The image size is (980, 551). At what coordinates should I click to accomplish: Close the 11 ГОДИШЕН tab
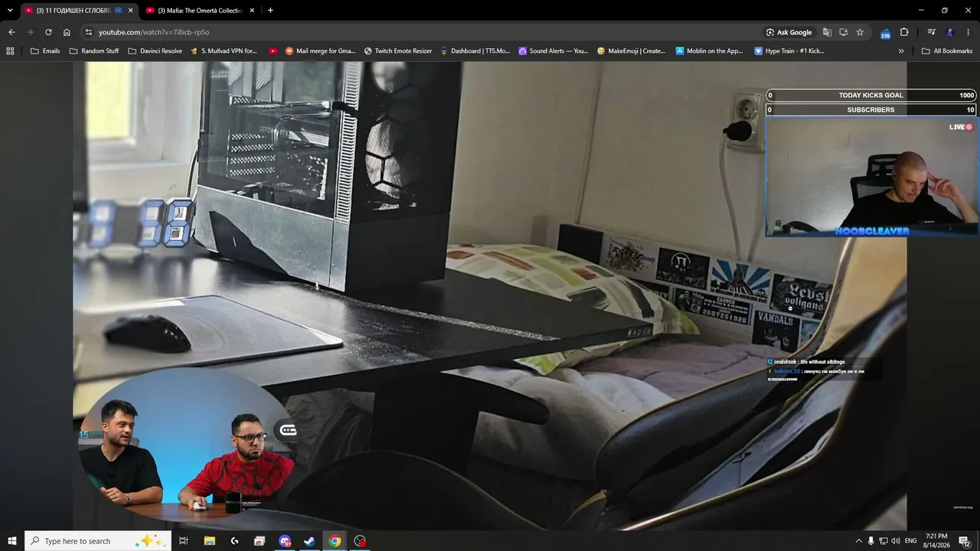[x=131, y=11]
